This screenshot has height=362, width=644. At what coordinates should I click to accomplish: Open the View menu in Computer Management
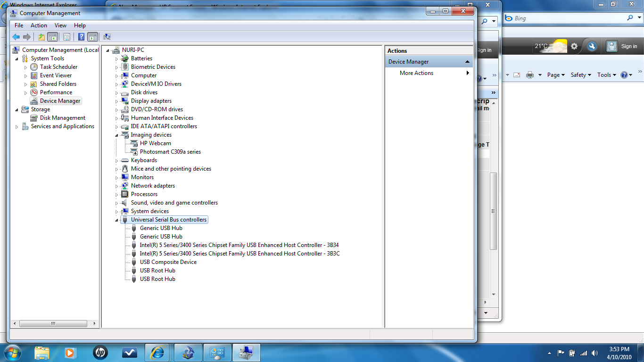click(x=60, y=25)
